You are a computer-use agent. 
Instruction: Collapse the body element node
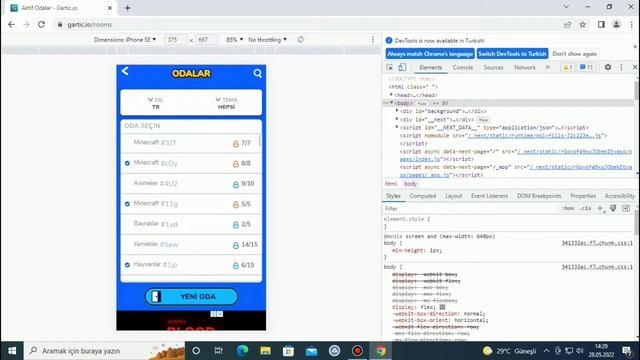pyautogui.click(x=391, y=103)
